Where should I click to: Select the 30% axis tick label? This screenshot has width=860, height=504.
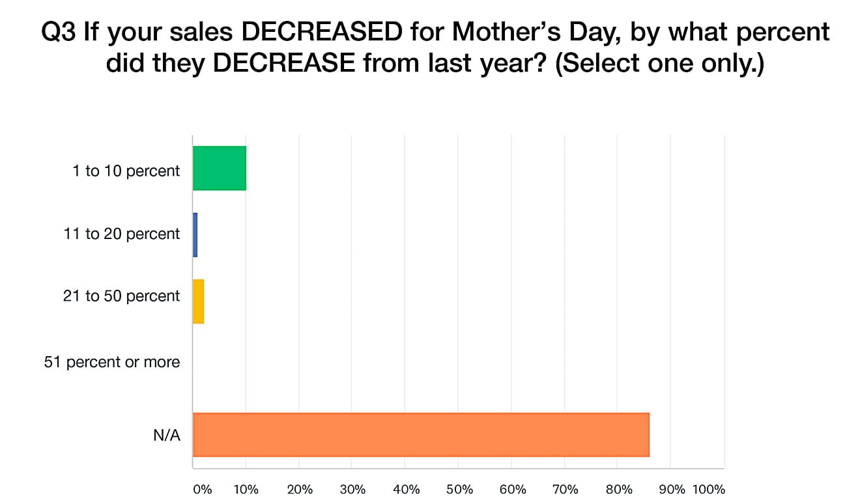(352, 490)
